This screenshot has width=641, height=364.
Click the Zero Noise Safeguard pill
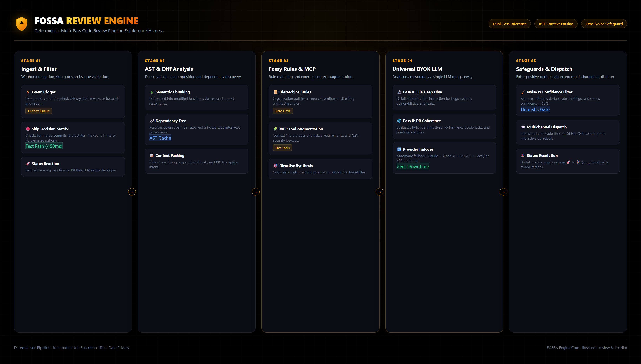coord(604,24)
